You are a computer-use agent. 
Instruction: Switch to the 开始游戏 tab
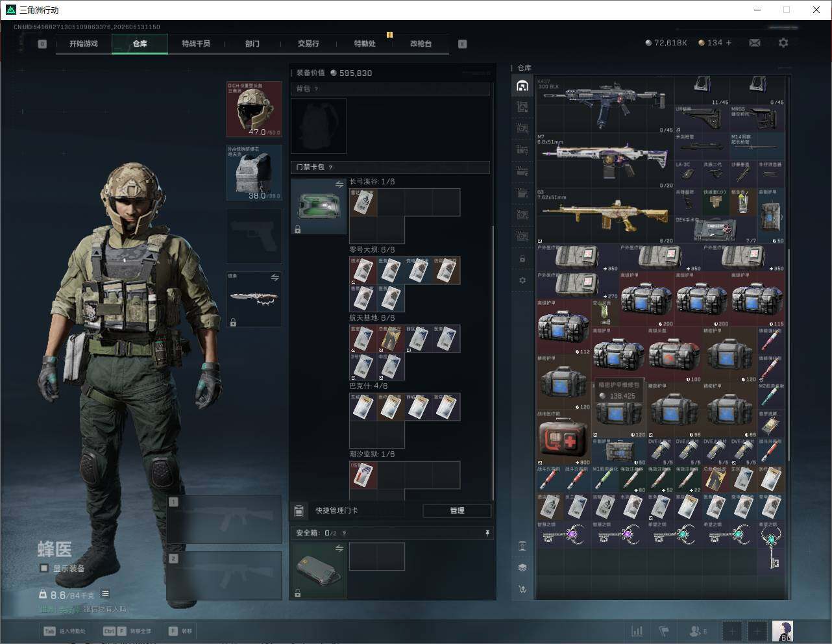pyautogui.click(x=84, y=43)
